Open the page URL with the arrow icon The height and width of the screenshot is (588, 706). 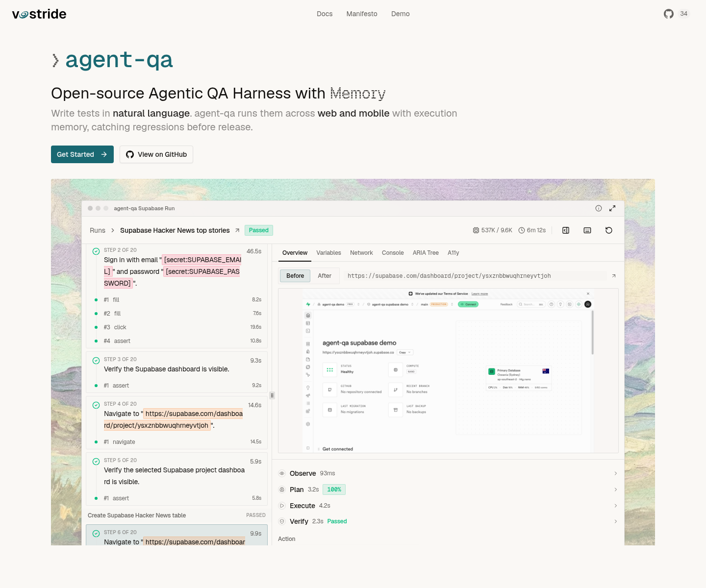(x=614, y=276)
